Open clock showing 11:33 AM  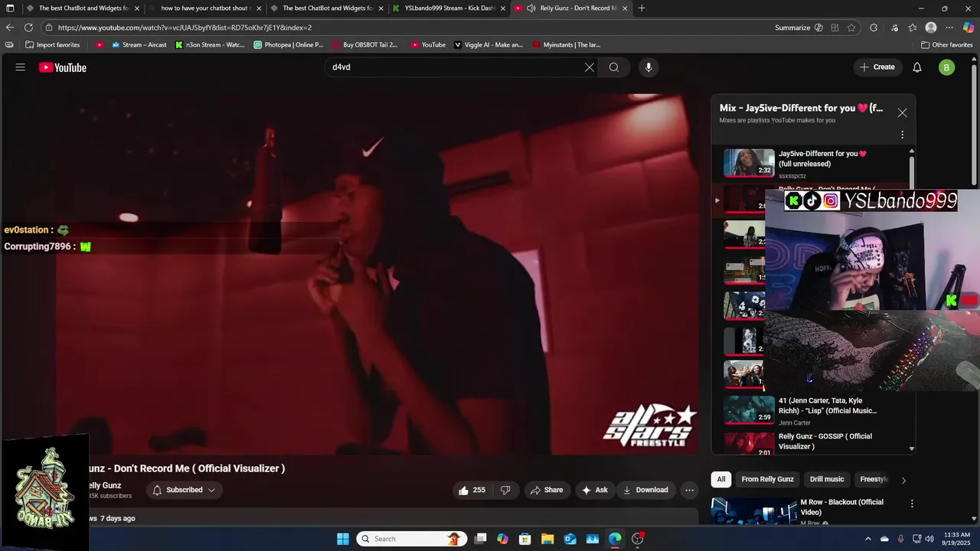click(x=957, y=539)
